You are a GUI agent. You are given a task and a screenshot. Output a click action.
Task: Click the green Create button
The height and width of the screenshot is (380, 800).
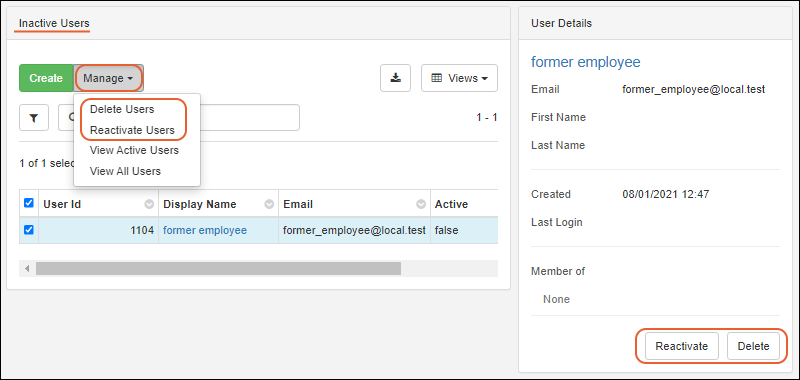coord(46,78)
